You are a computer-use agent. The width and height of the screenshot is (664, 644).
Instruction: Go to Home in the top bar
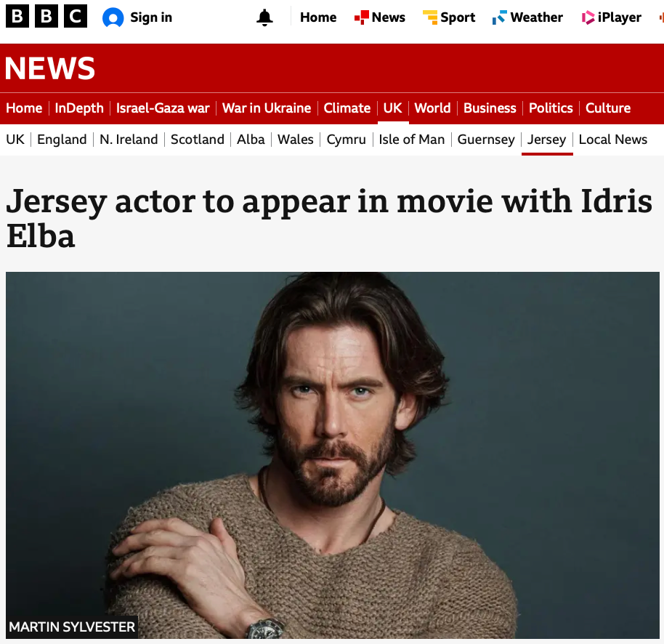318,17
